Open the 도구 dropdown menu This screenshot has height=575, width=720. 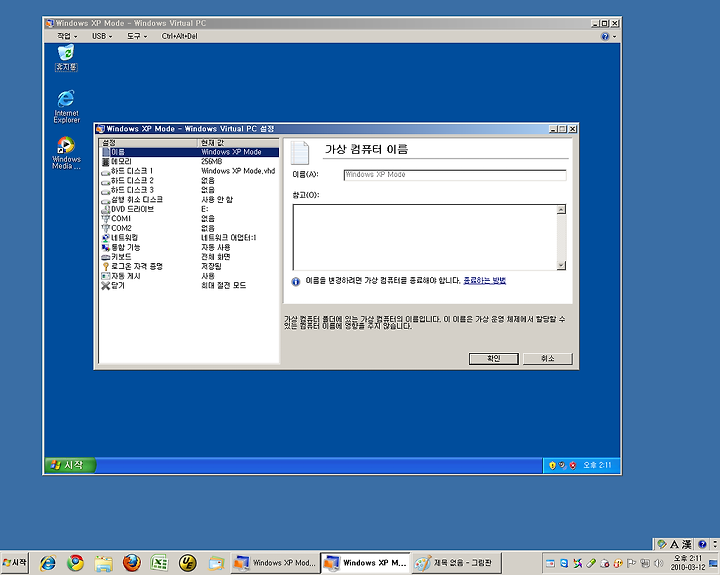[137, 36]
